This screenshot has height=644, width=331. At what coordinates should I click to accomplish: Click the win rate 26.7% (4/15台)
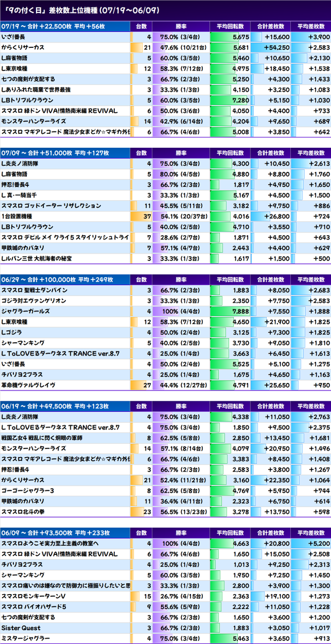tap(183, 596)
